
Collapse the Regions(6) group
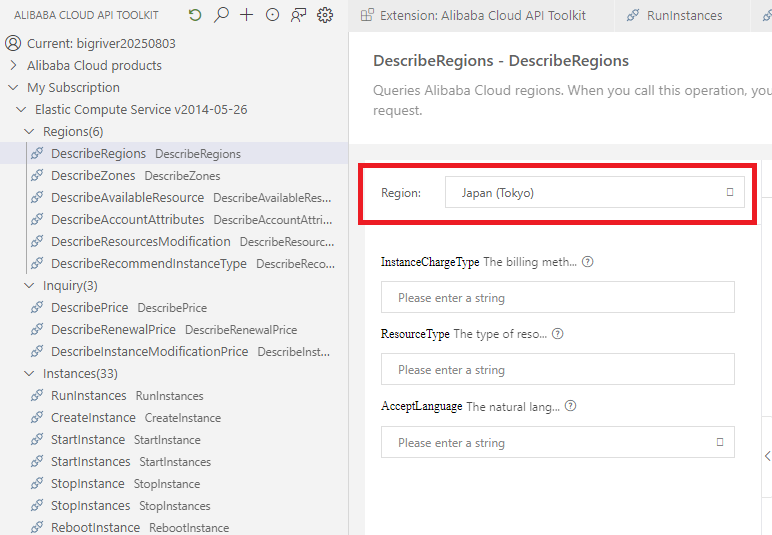point(29,131)
